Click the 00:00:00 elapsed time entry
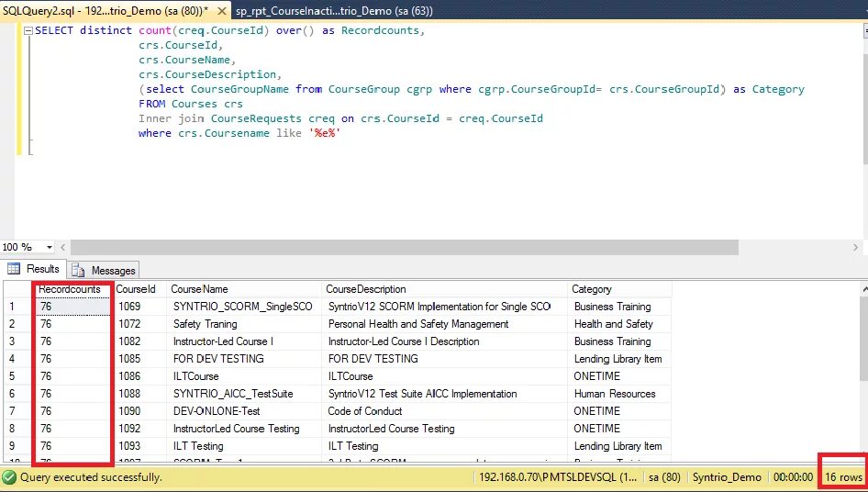This screenshot has height=492, width=868. [x=793, y=477]
